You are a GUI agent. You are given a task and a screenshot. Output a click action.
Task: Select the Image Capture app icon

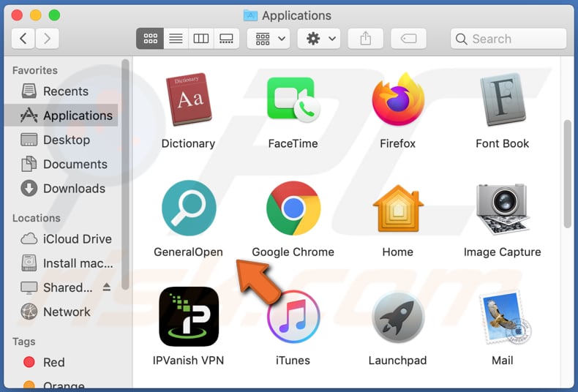[x=503, y=208]
